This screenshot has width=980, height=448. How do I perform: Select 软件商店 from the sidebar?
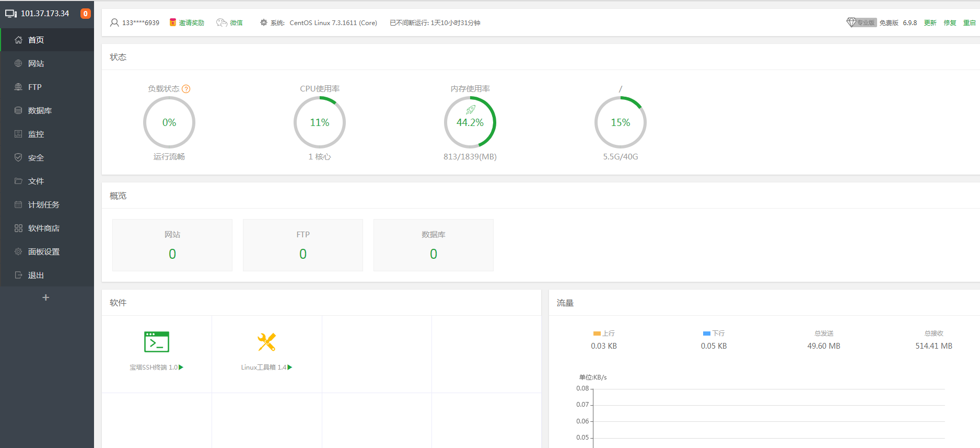tap(43, 228)
